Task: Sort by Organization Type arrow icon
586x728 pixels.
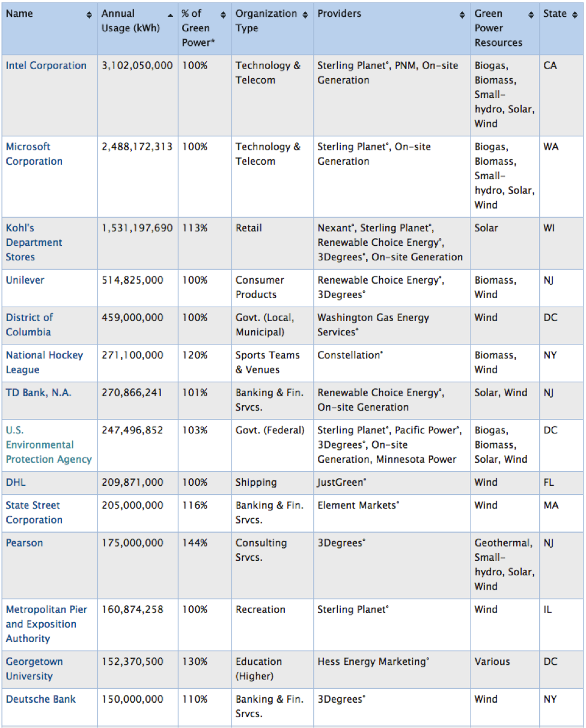Action: pyautogui.click(x=305, y=14)
